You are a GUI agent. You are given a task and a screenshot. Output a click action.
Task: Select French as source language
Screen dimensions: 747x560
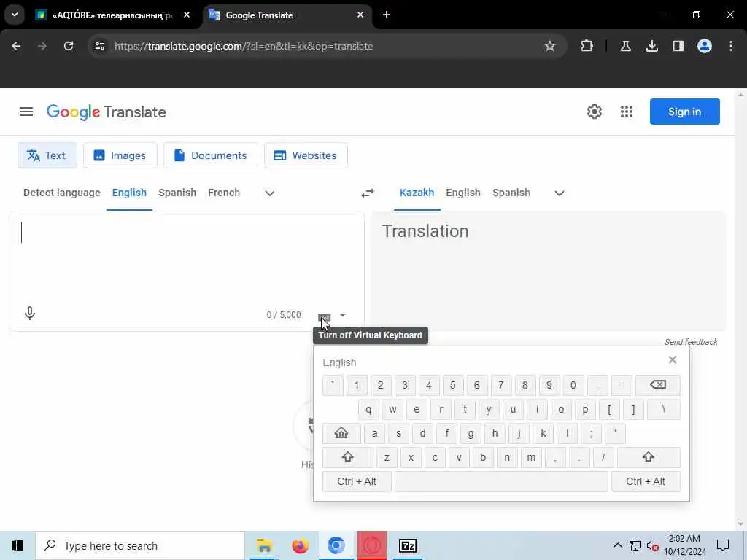pyautogui.click(x=224, y=192)
